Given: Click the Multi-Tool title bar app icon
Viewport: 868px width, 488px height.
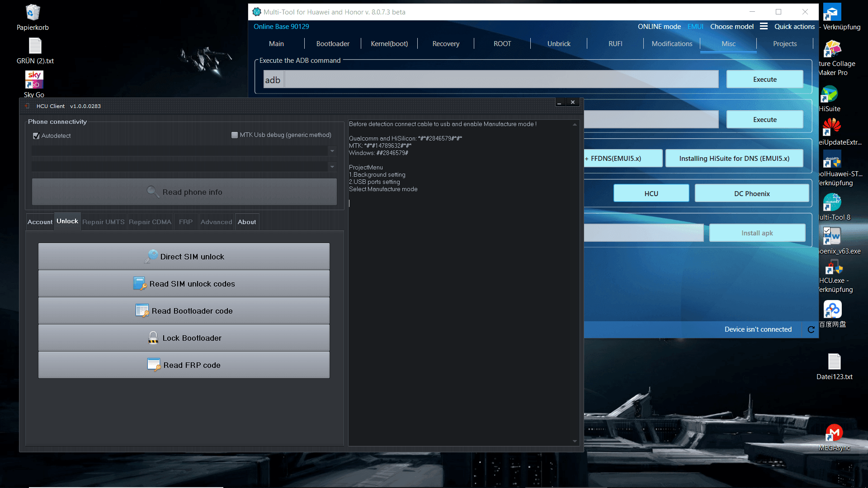Looking at the screenshot, I should pos(257,12).
